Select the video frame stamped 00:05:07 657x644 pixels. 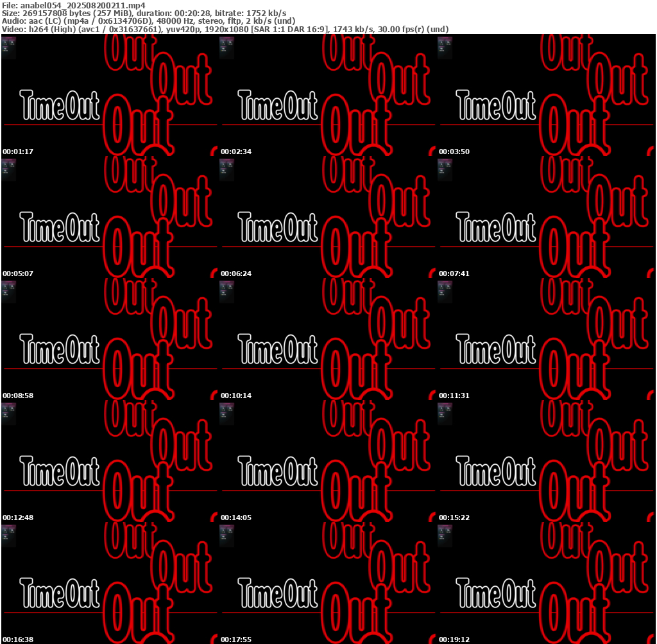[110, 217]
